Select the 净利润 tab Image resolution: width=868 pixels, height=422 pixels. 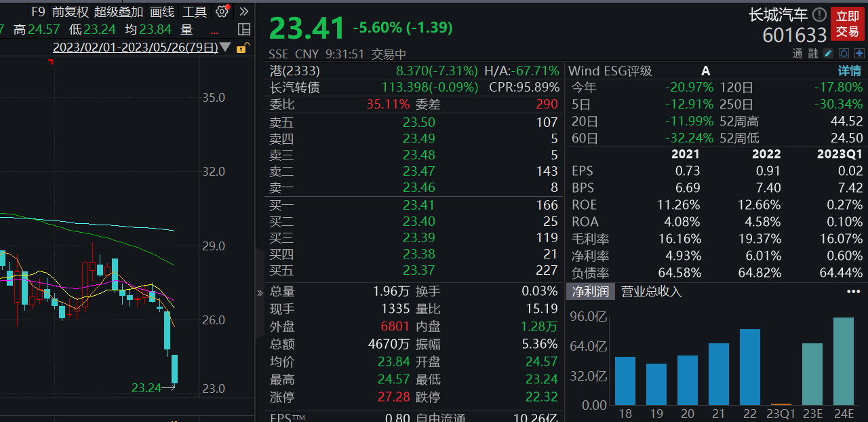590,292
